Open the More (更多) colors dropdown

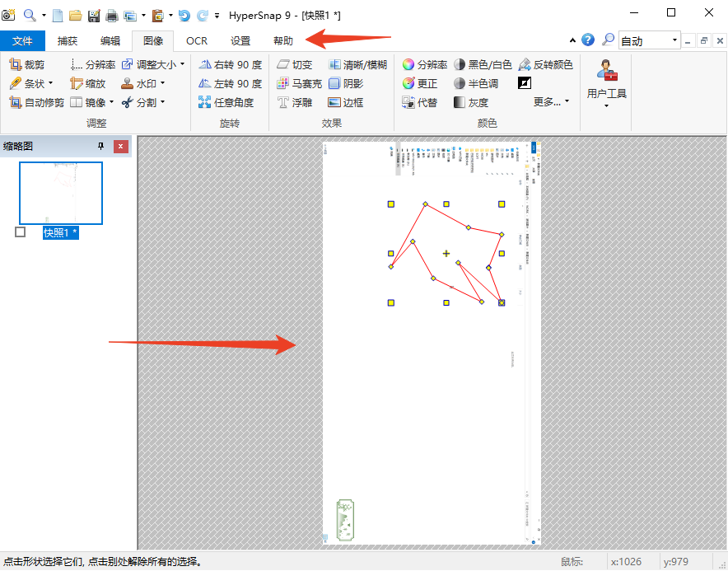(x=551, y=102)
